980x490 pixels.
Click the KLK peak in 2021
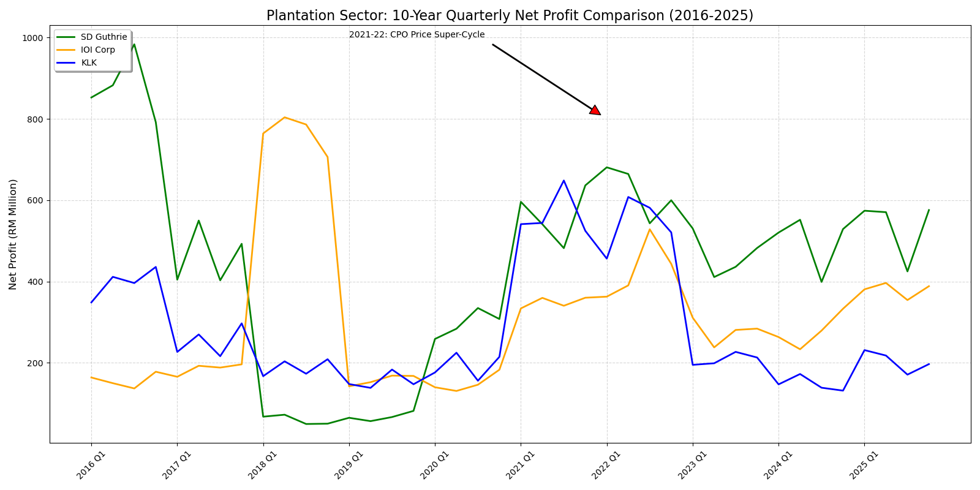(563, 181)
